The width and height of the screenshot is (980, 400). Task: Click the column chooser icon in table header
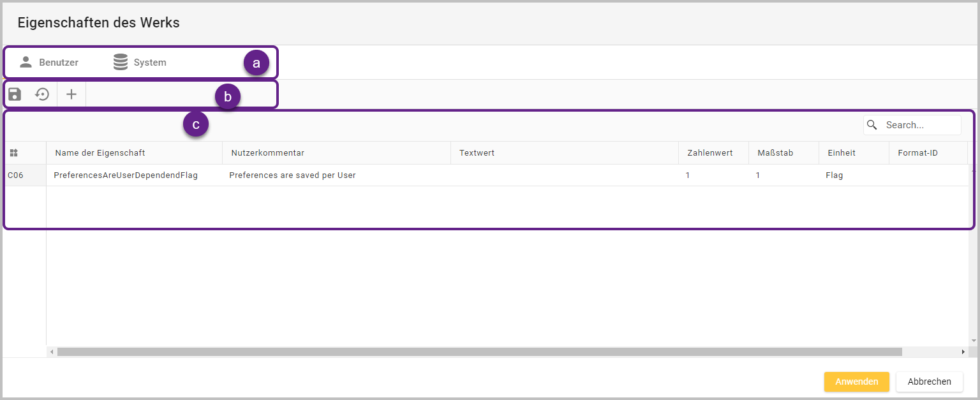coord(14,153)
